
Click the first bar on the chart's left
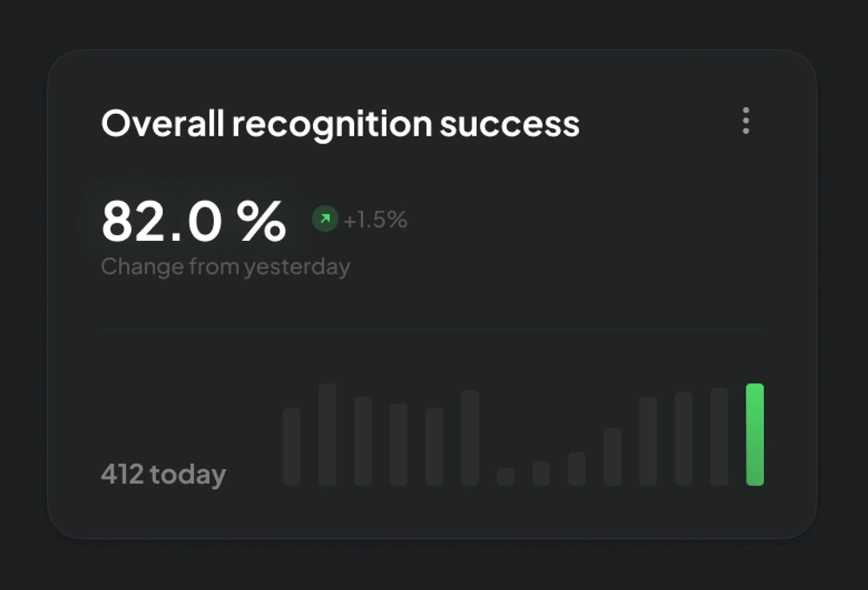(x=291, y=446)
